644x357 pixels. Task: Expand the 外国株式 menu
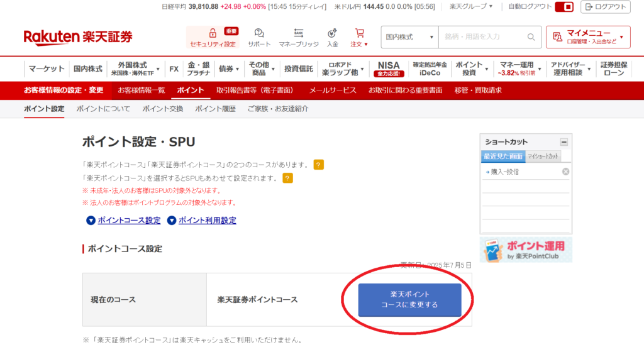pos(136,69)
